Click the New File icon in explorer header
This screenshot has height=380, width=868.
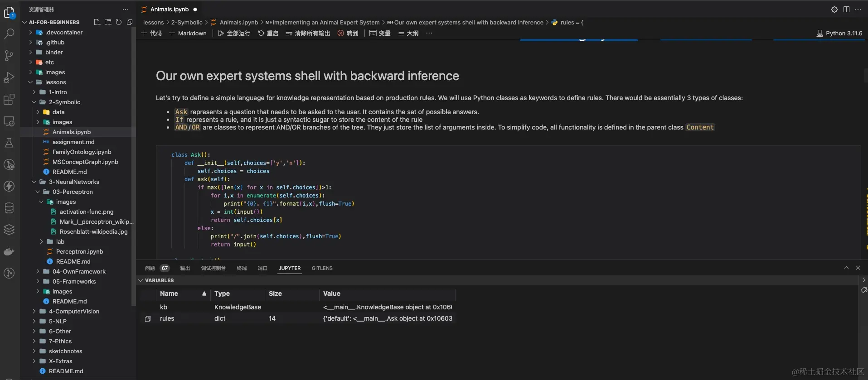pyautogui.click(x=97, y=22)
